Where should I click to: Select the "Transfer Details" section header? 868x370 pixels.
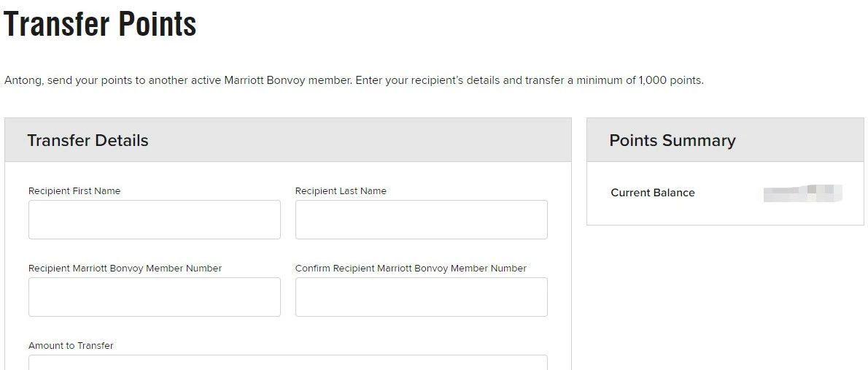click(88, 141)
